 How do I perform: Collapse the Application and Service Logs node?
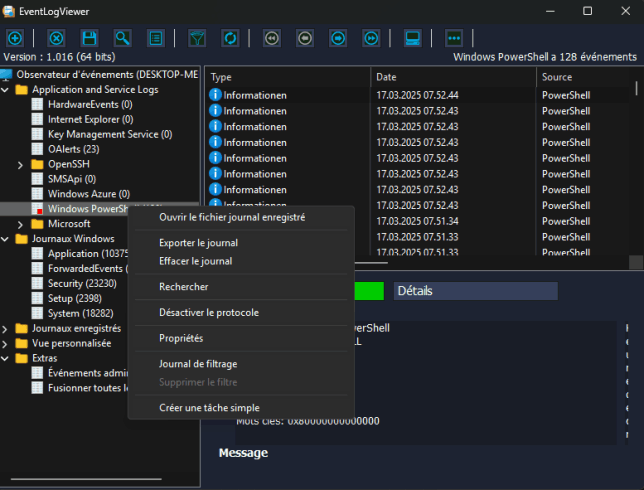click(x=6, y=89)
